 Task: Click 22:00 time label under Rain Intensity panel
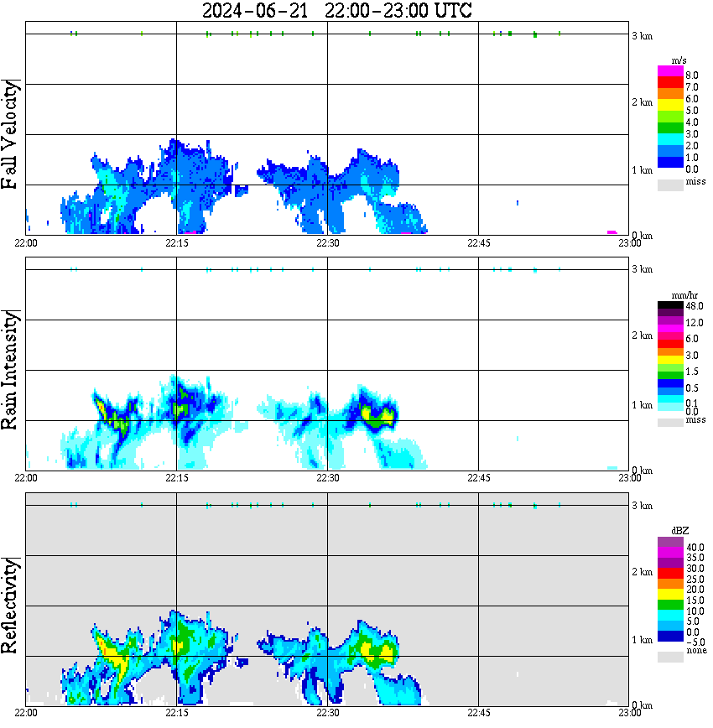(x=26, y=478)
